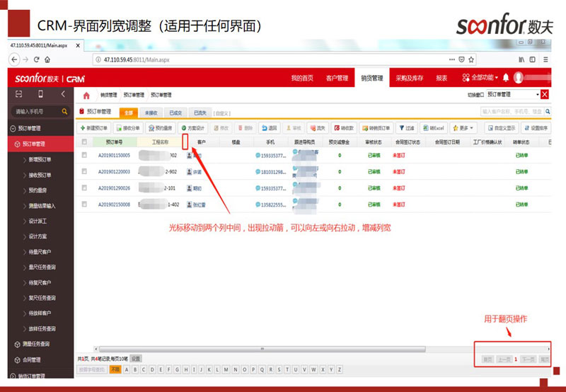Click the browser reload icon

click(x=36, y=60)
